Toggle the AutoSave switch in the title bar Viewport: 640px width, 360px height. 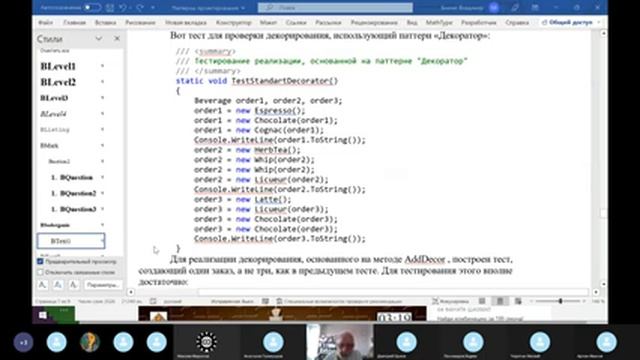click(92, 7)
